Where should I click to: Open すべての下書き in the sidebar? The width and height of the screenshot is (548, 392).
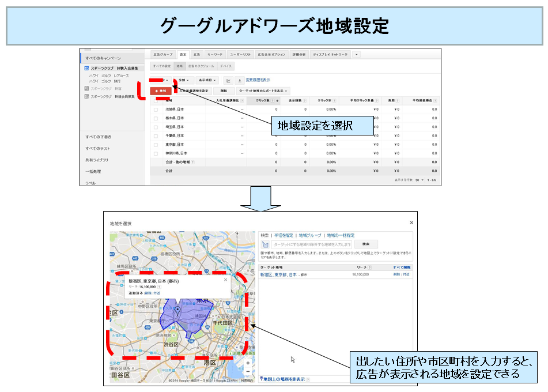coord(99,137)
